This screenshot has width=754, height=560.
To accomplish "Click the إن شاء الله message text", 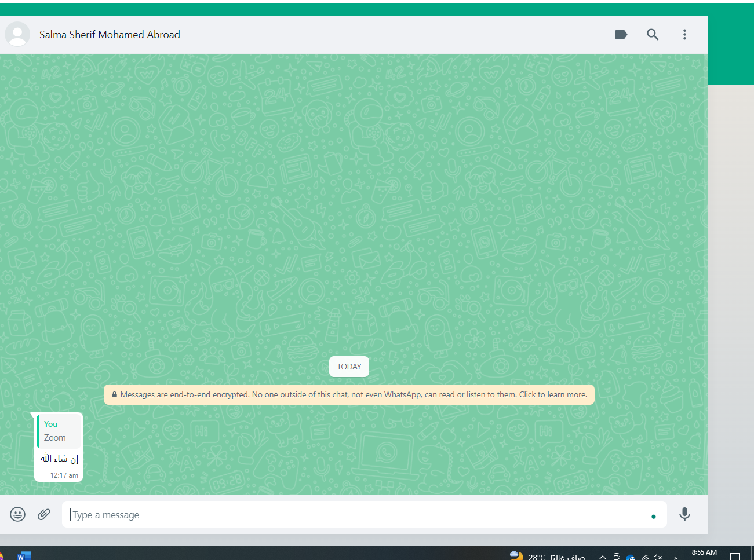I will tap(59, 459).
